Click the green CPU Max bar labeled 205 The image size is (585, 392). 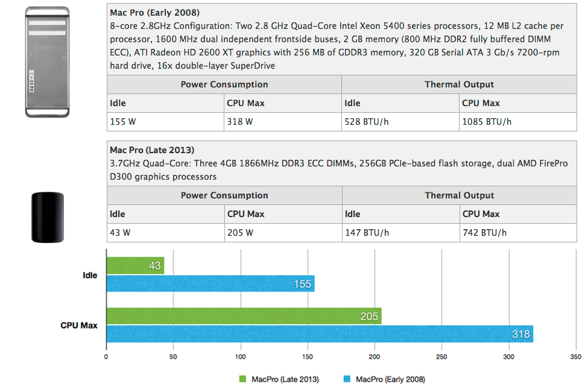[x=244, y=316]
